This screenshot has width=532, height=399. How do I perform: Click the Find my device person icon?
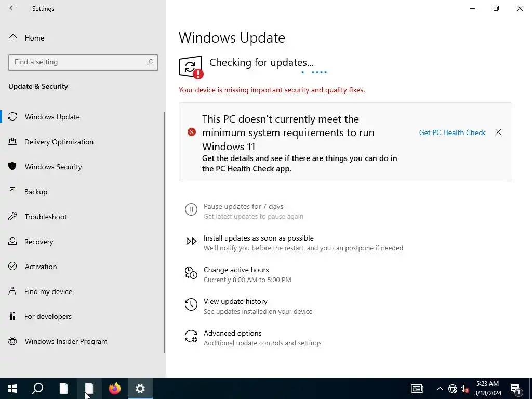click(12, 291)
